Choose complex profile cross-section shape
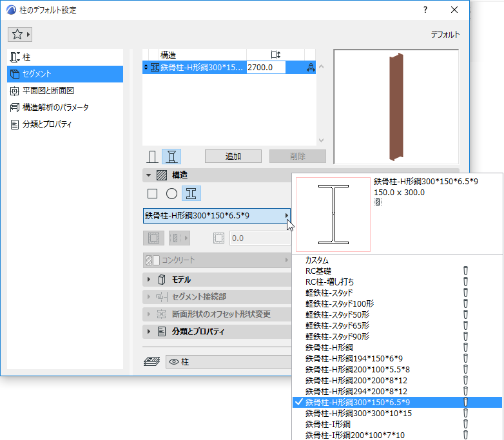This screenshot has height=440, width=504. 191,193
